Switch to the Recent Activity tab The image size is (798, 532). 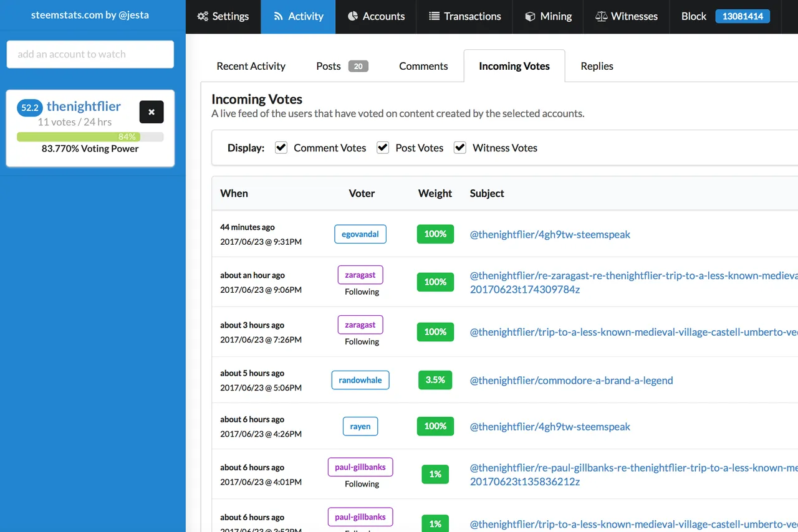[x=251, y=66]
